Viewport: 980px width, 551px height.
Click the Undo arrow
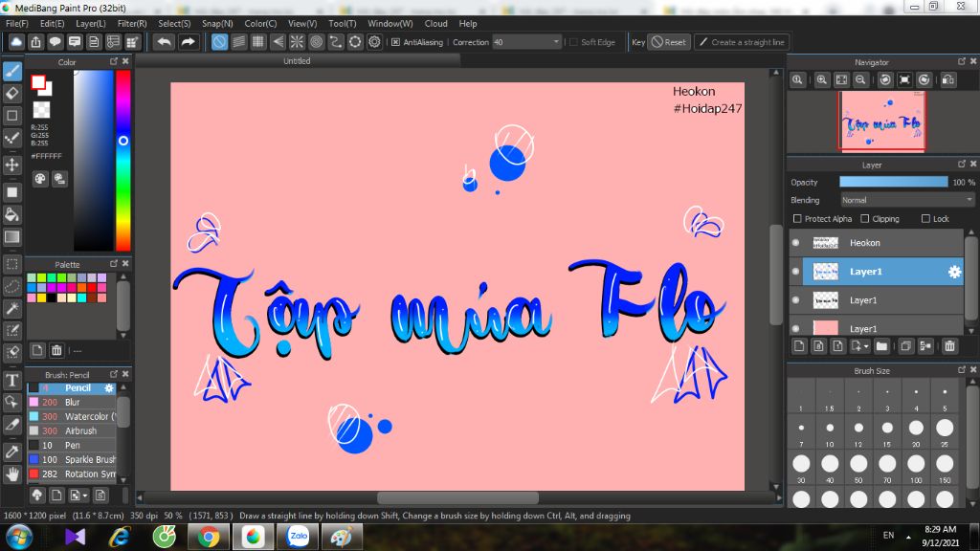(164, 42)
